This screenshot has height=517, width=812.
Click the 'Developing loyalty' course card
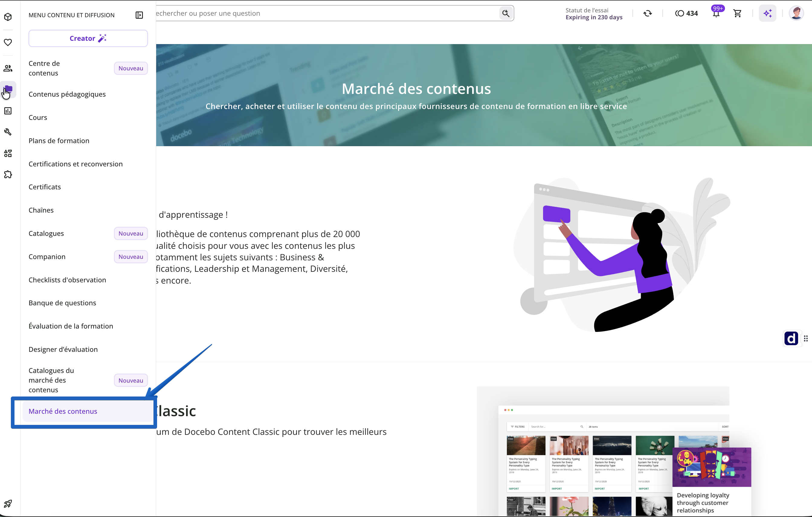pyautogui.click(x=711, y=481)
